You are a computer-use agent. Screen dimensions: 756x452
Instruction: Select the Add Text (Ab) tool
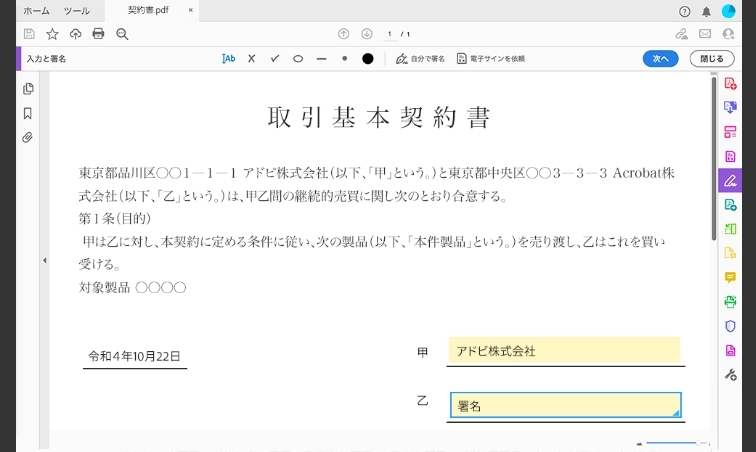point(229,59)
